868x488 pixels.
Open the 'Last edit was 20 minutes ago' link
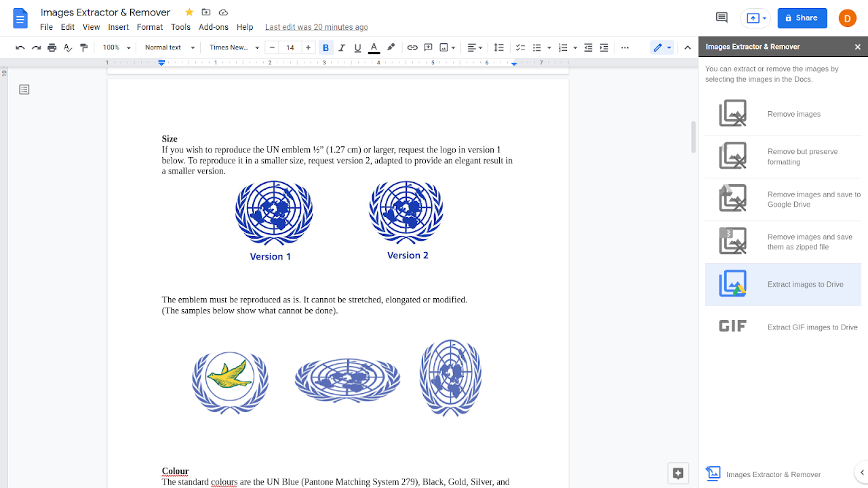317,27
